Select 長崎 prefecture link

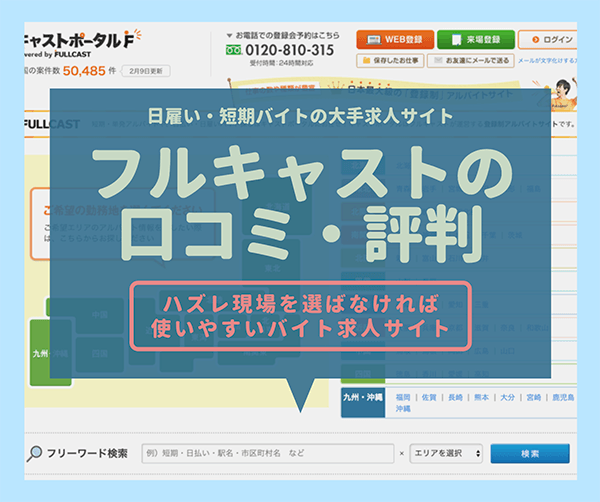point(455,398)
